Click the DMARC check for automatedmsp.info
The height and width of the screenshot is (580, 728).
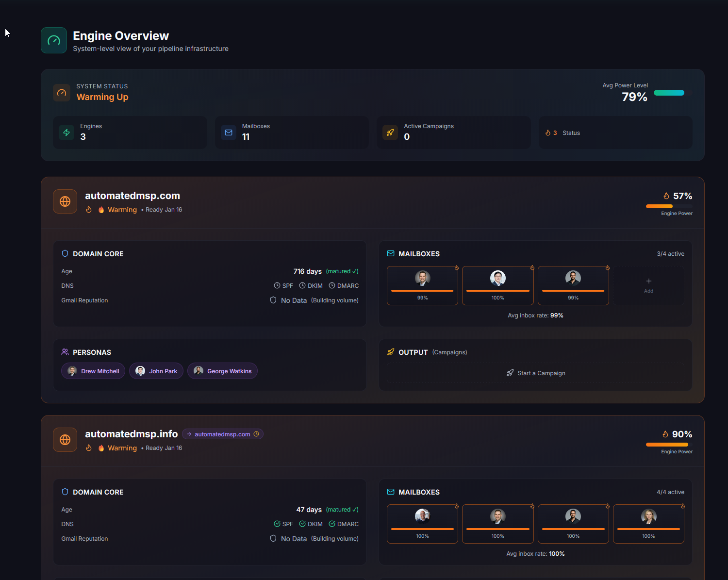(344, 524)
